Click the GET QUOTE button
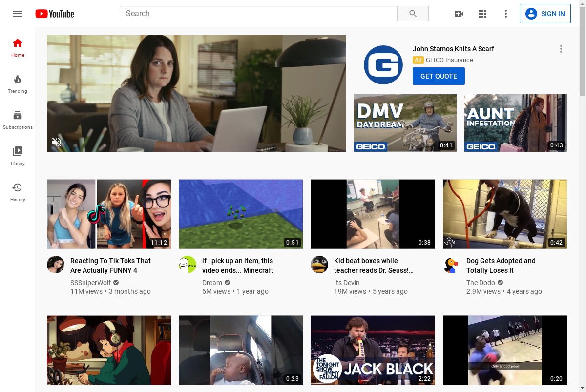 pos(439,76)
